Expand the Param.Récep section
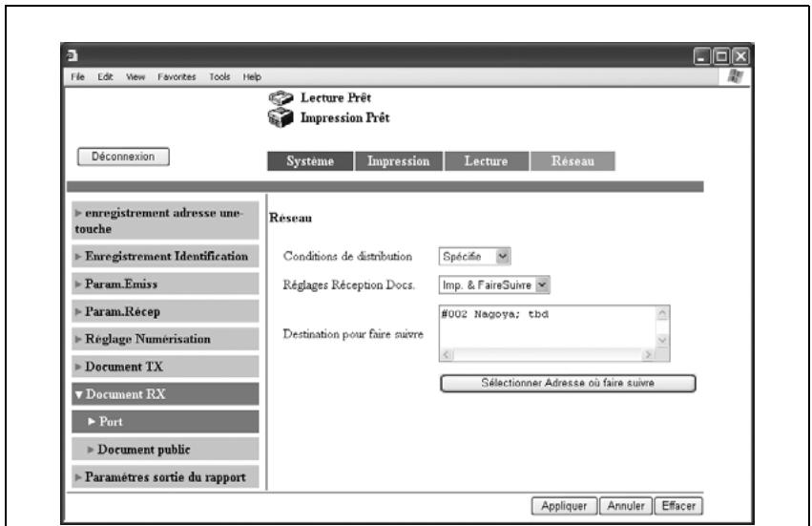Screen dimensions: 812x526 pyautogui.click(x=165, y=311)
